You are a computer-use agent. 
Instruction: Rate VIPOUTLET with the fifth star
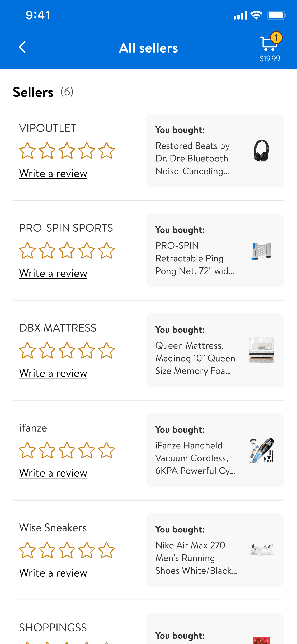tap(106, 151)
